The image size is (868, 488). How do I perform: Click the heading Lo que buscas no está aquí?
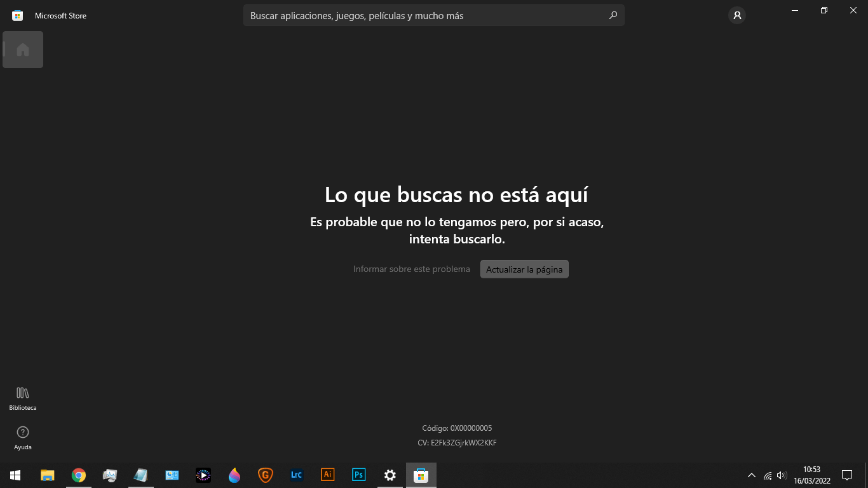click(456, 194)
